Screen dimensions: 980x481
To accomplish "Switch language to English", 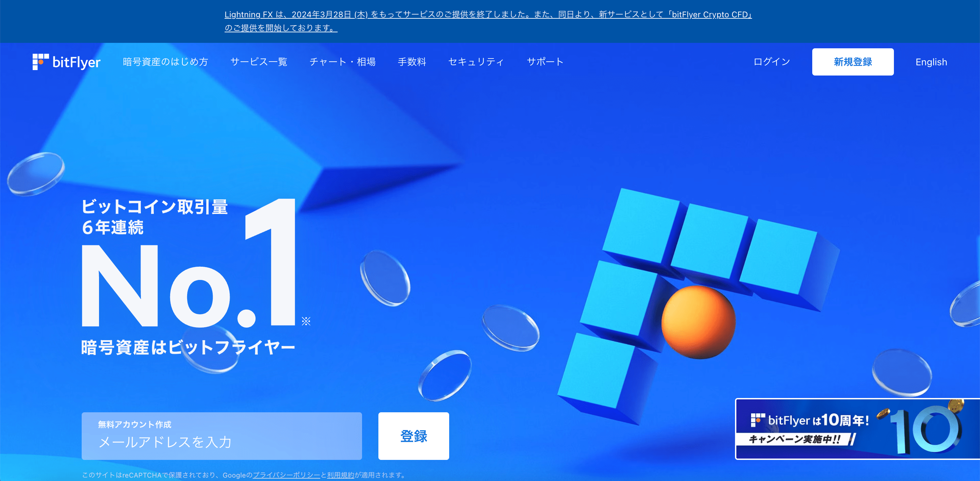I will tap(931, 62).
